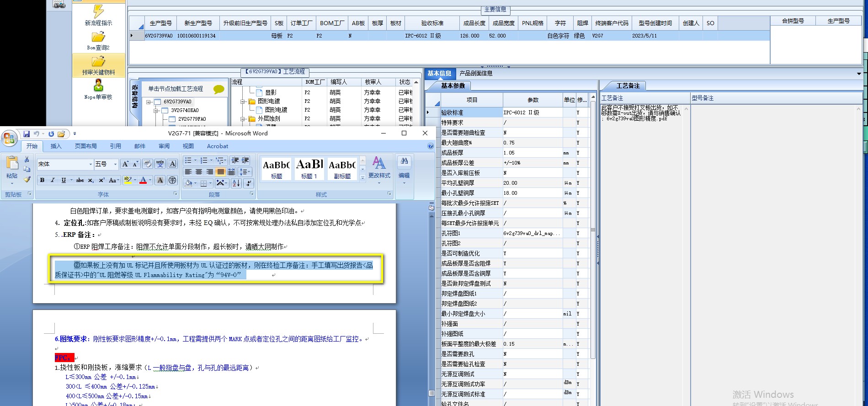Apply the 标题 1 style from gallery
The height and width of the screenshot is (406, 868).
click(x=309, y=169)
